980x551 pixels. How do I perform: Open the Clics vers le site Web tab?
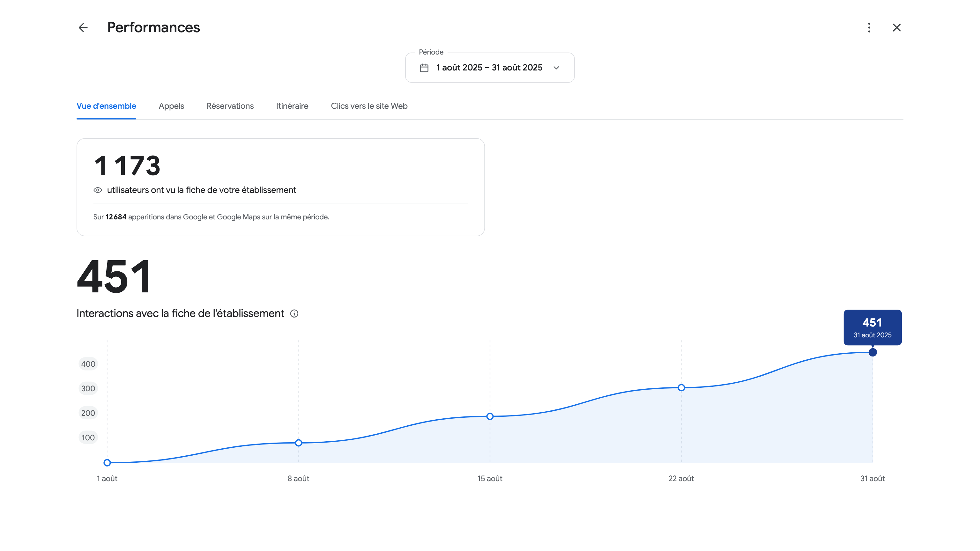pos(369,106)
